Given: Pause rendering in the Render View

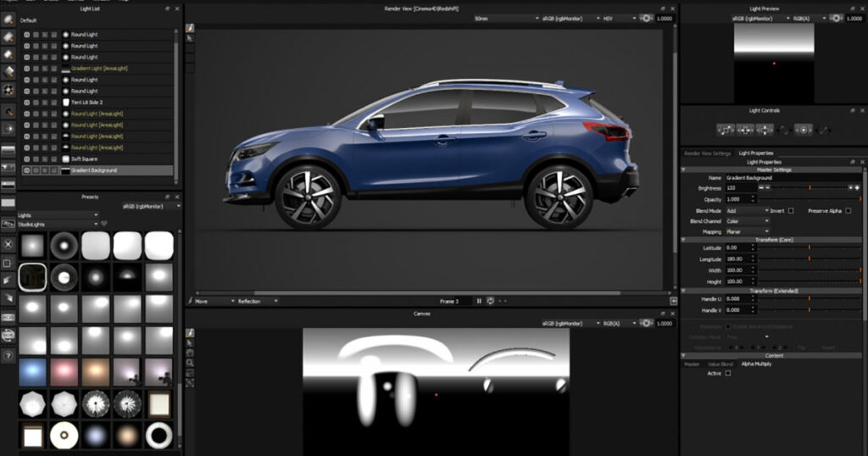Looking at the screenshot, I should pos(479,301).
